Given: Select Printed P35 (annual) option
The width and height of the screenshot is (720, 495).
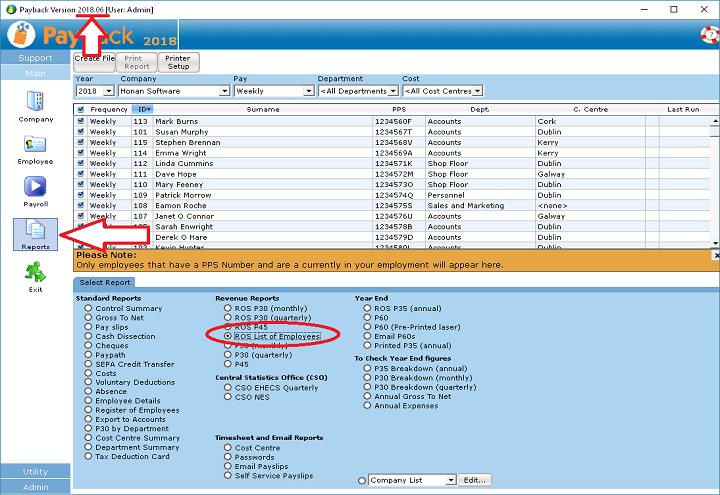Looking at the screenshot, I should tap(367, 345).
